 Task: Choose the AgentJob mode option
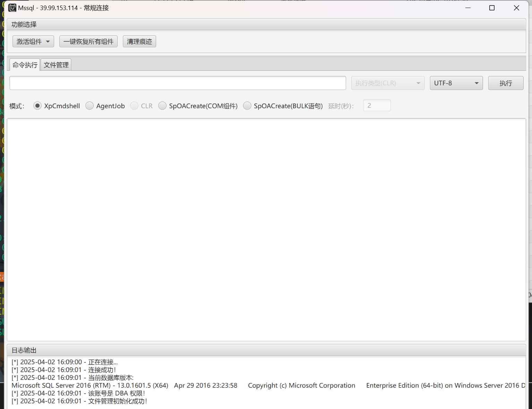tap(90, 106)
